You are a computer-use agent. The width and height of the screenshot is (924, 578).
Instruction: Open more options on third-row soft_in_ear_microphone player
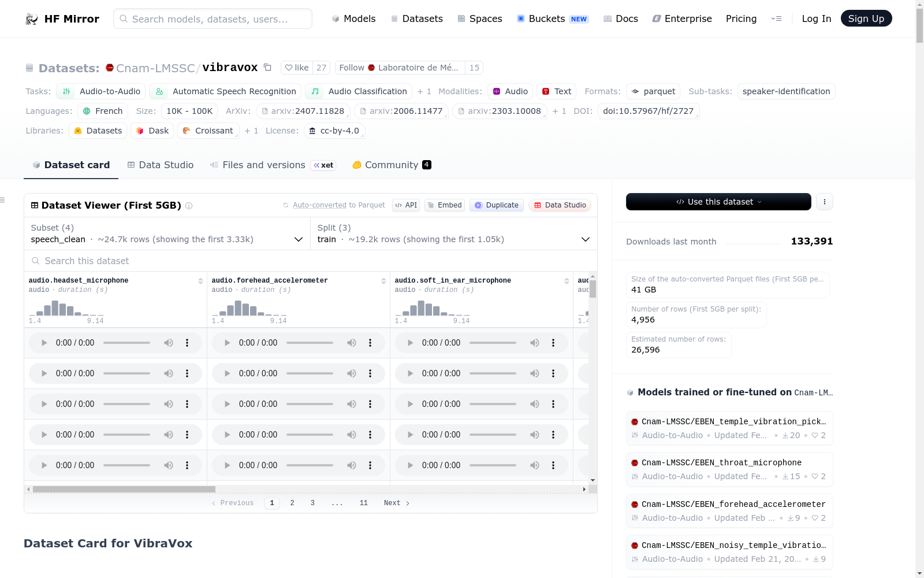(553, 404)
